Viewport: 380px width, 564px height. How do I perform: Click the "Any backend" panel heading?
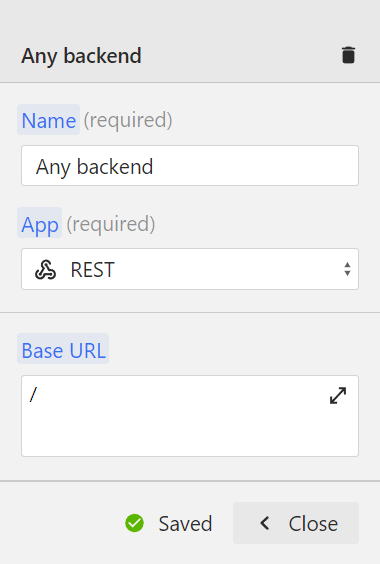tap(81, 56)
